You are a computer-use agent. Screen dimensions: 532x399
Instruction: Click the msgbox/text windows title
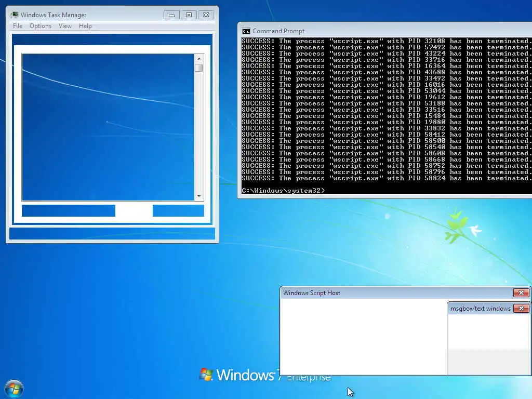pyautogui.click(x=481, y=309)
